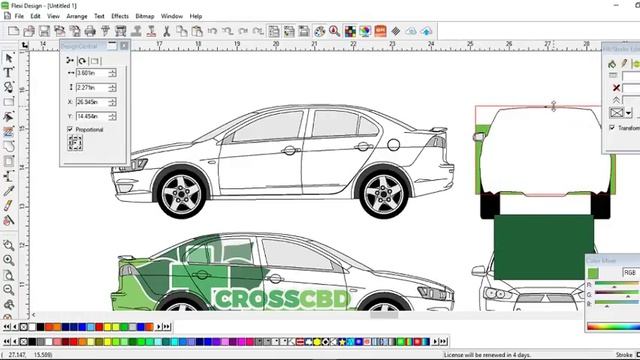Click the grey diamond toolbar icon

pyautogui.click(x=396, y=31)
